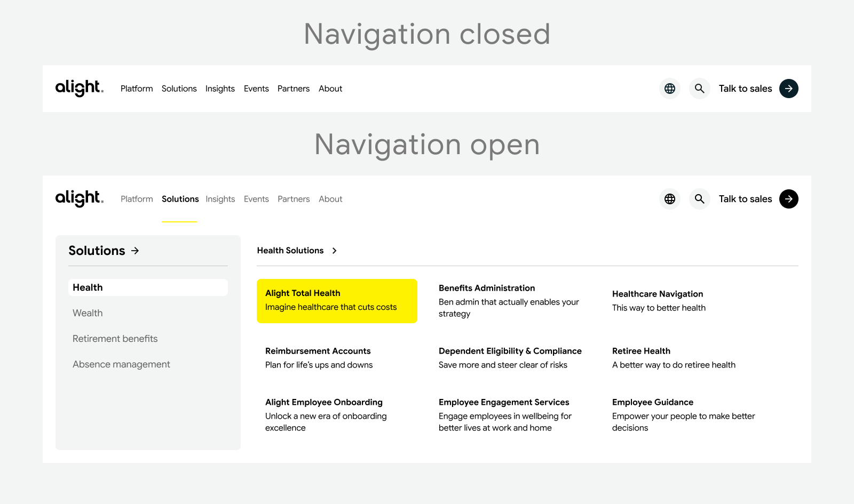The height and width of the screenshot is (504, 854).
Task: Open the highlighted Alight Total Health card
Action: 337,301
